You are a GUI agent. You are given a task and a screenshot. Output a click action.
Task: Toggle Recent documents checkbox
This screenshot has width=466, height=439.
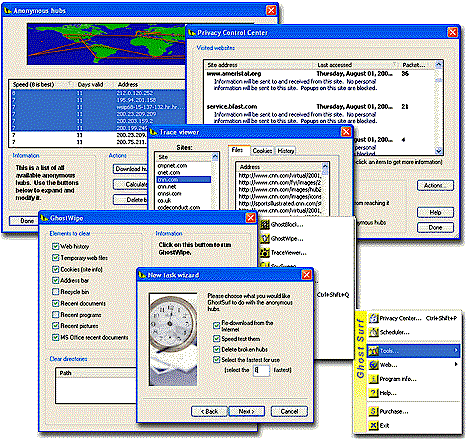(x=55, y=303)
